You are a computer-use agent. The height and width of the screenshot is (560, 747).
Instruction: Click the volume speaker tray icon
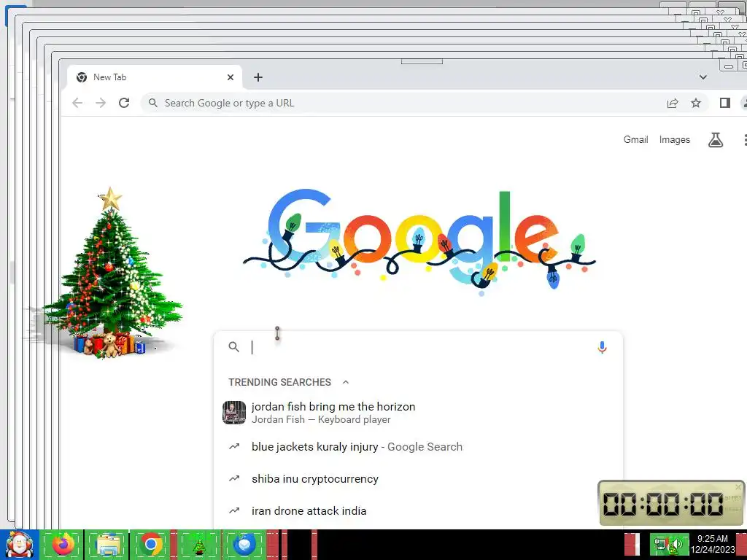677,544
